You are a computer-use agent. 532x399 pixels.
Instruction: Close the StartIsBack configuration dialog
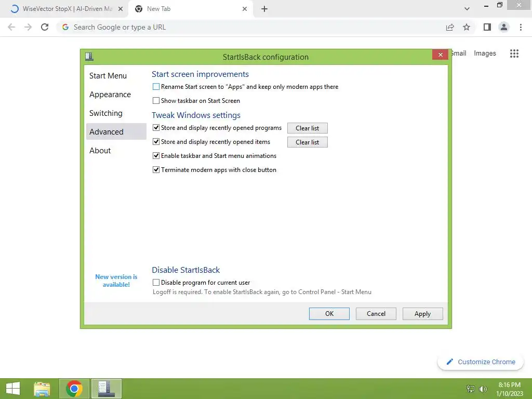pos(441,55)
